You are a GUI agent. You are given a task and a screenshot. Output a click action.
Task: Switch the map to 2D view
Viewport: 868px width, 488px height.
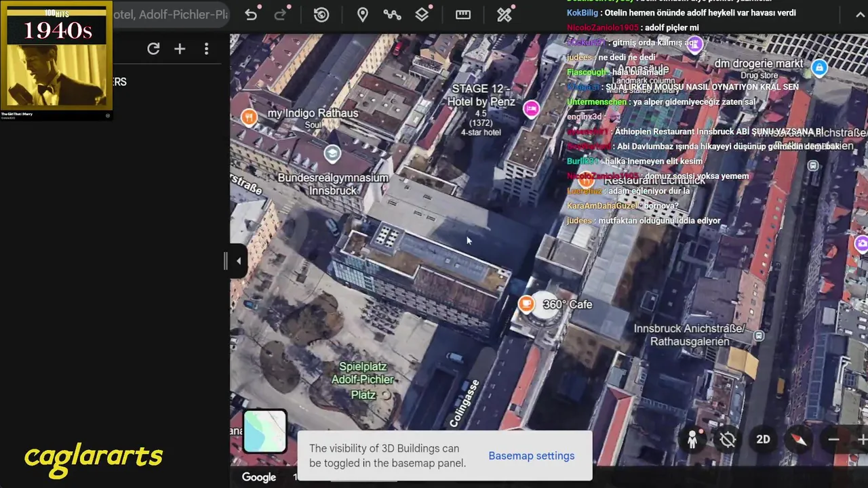point(763,439)
